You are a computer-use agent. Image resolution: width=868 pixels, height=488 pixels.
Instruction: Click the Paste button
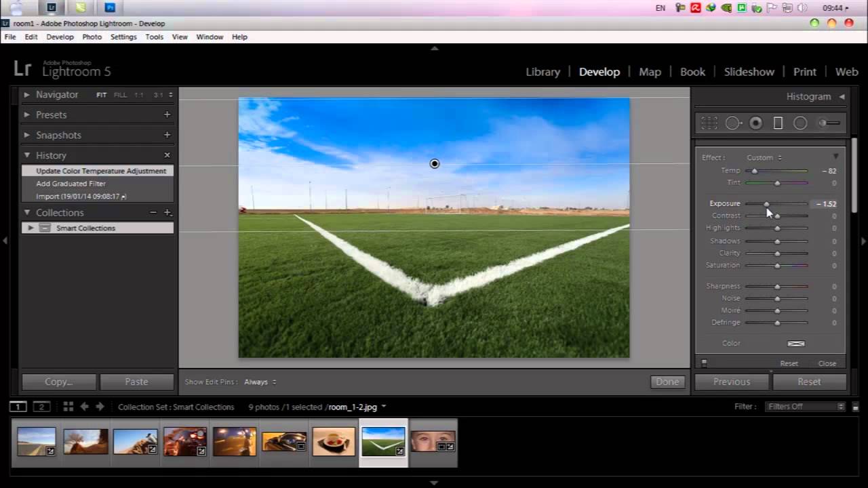(x=136, y=382)
